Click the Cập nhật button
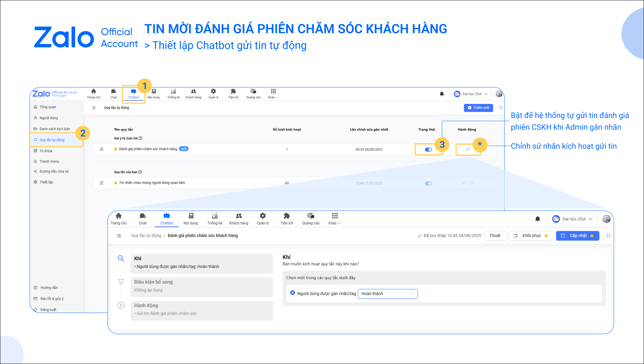The height and width of the screenshot is (364, 644). point(577,236)
